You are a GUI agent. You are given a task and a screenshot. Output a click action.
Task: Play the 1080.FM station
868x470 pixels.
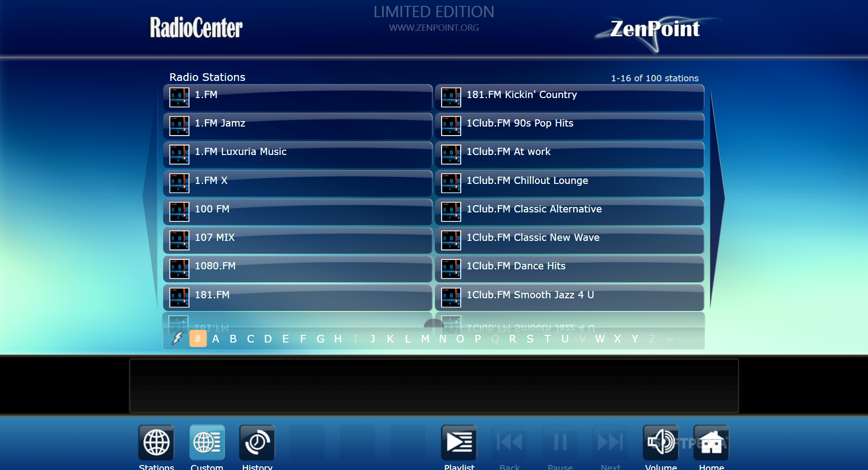[x=298, y=269]
